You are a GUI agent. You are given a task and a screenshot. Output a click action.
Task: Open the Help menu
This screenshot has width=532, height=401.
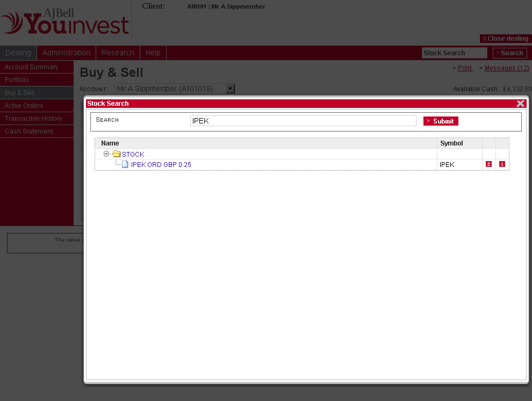153,53
